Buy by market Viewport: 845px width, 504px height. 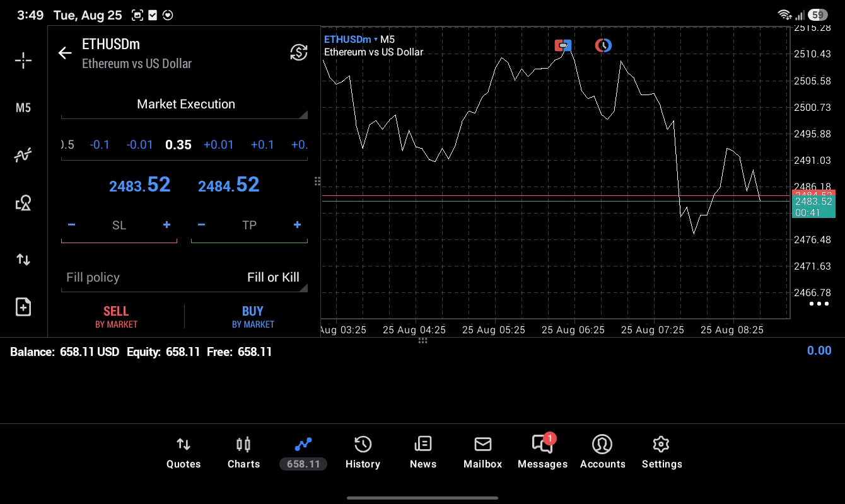click(253, 317)
